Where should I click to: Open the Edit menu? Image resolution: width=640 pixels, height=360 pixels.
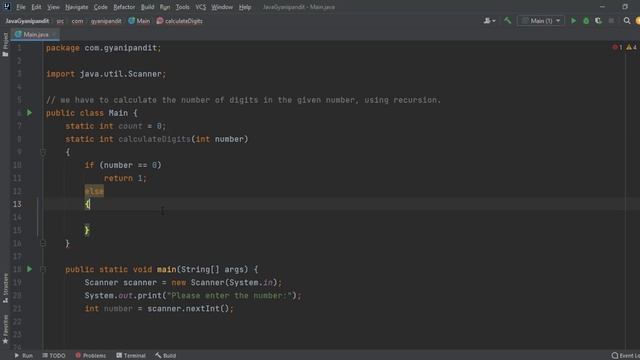36,7
